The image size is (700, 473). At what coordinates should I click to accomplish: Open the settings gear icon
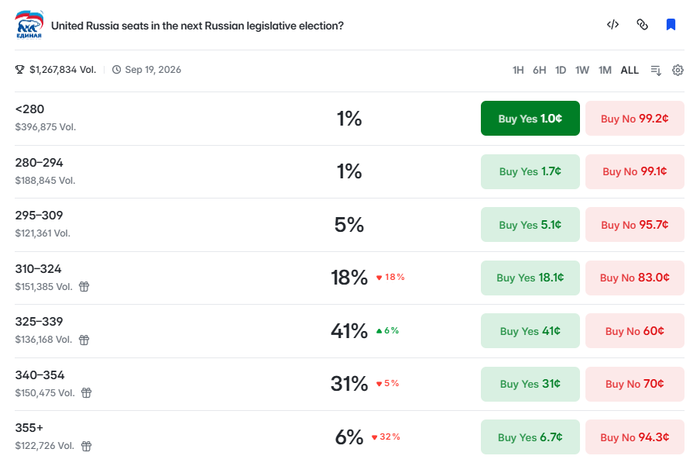click(678, 70)
